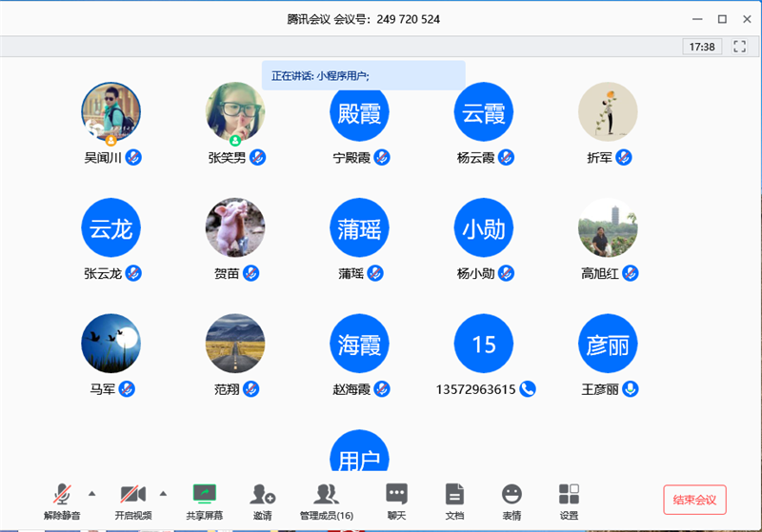The height and width of the screenshot is (532, 762).
Task: Click the meeting title 腾讯会议 会议号: 249 720 524
Action: point(364,19)
